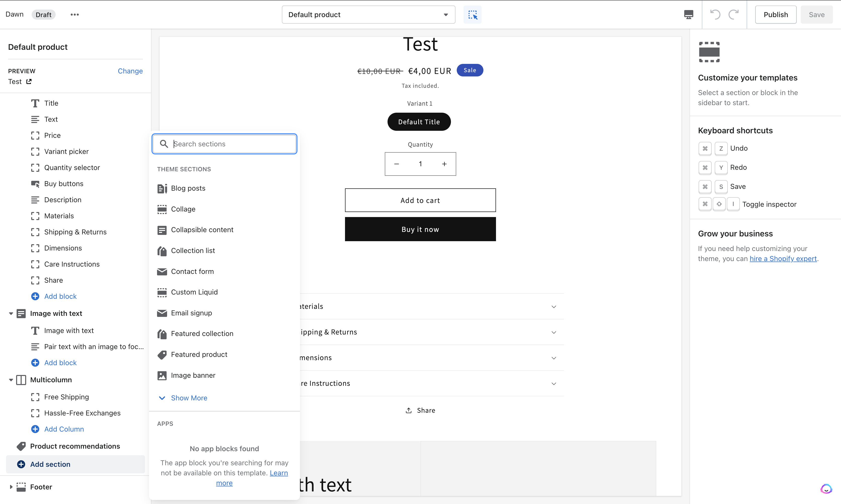
Task: Choose Collapsible content from the sections menu
Action: (x=202, y=230)
